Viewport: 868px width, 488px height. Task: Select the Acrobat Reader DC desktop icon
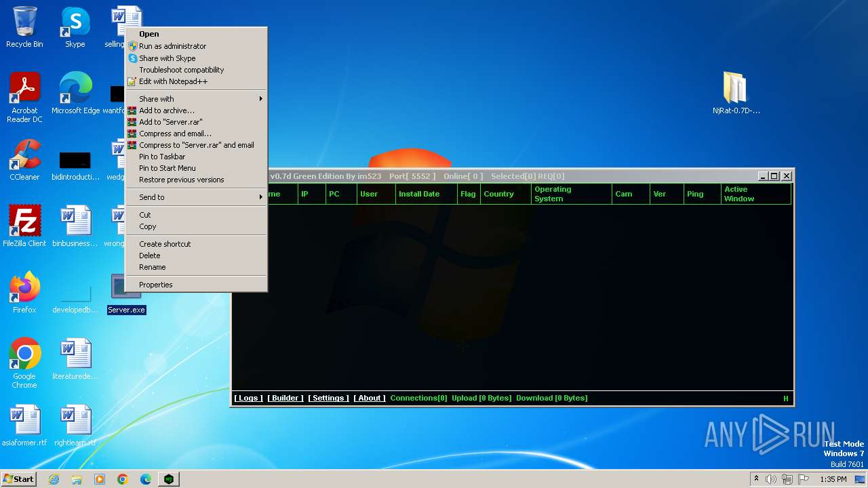[24, 98]
